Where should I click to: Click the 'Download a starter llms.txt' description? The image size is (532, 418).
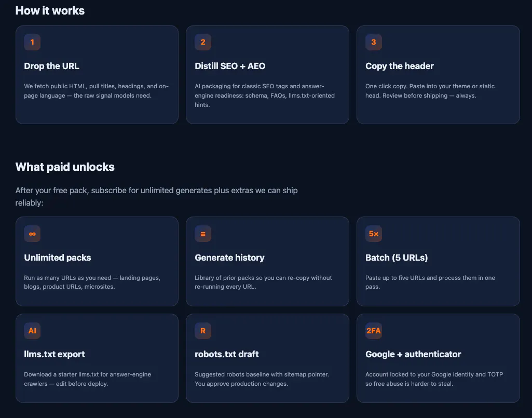(x=88, y=379)
